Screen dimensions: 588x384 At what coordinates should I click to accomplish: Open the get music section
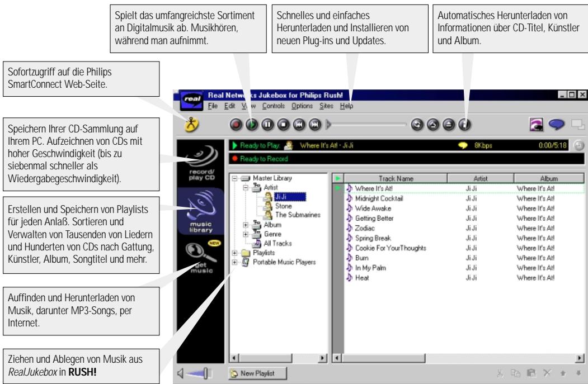(x=201, y=258)
